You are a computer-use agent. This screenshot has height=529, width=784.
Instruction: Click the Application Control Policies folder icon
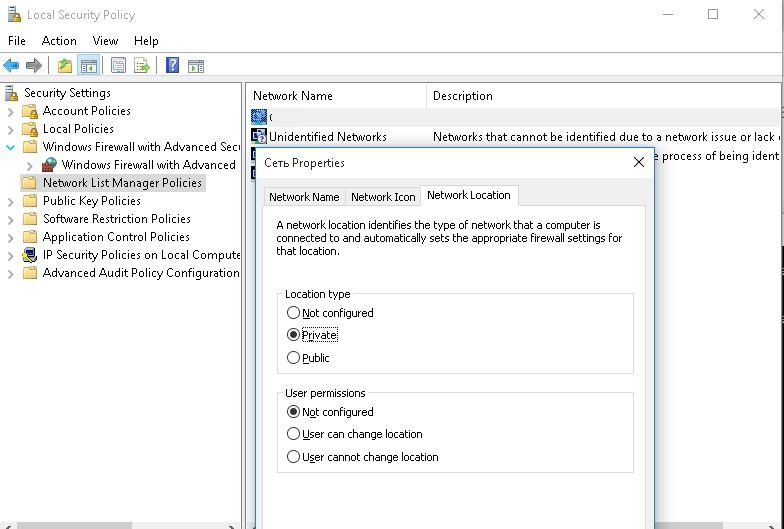[x=30, y=237]
